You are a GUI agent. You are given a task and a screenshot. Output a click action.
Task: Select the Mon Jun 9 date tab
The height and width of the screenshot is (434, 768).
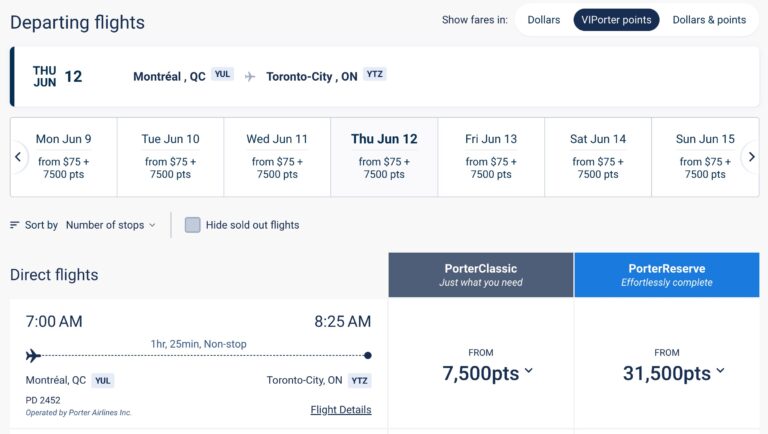64,157
